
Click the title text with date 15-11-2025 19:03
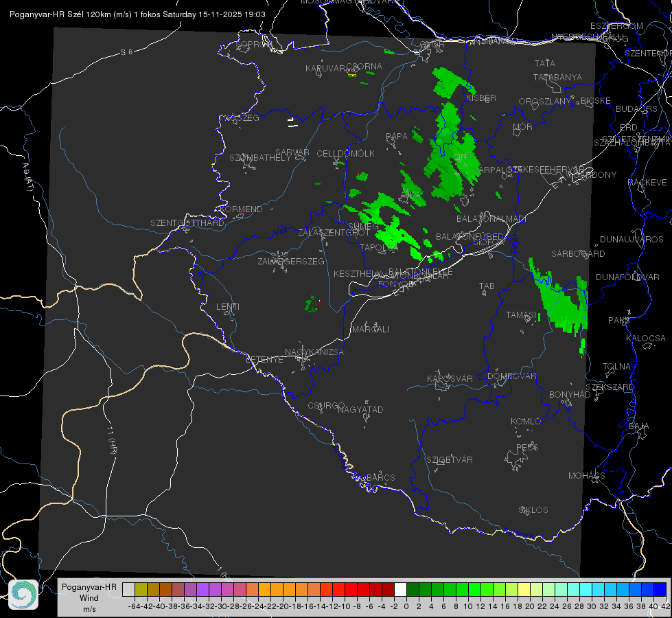point(137,14)
